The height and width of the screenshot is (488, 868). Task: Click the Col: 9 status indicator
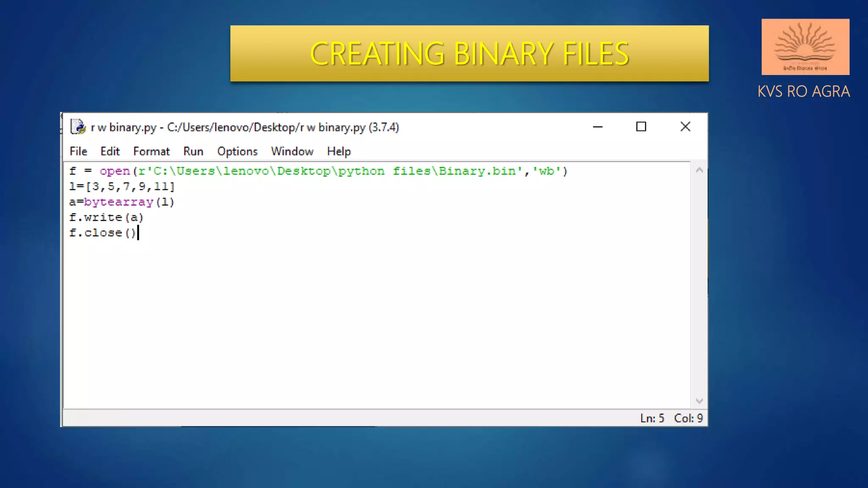688,418
